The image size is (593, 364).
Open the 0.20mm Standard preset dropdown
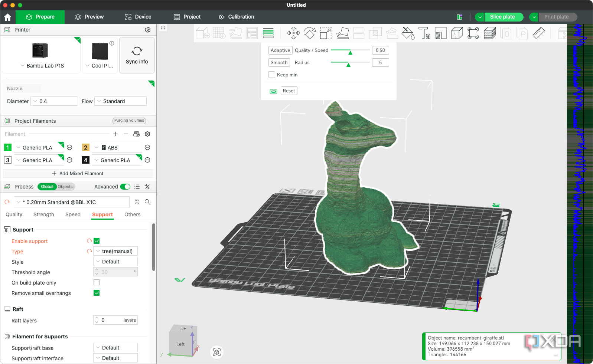(x=72, y=202)
